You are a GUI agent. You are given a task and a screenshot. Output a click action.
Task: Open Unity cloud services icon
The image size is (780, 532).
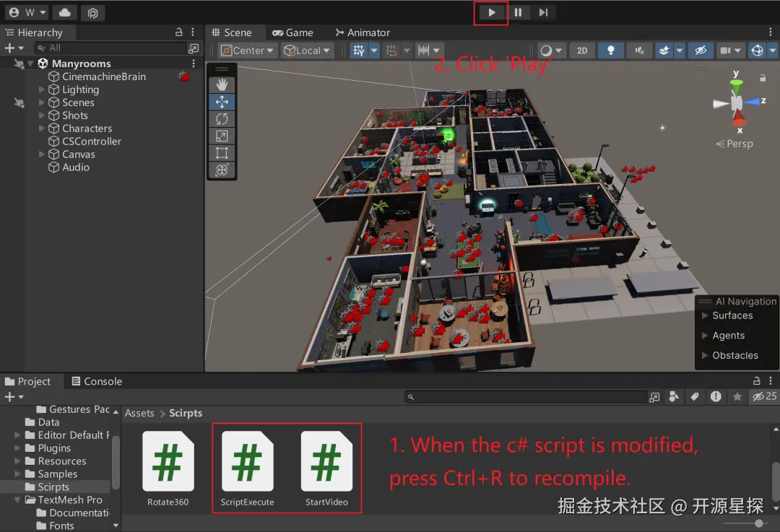click(65, 12)
